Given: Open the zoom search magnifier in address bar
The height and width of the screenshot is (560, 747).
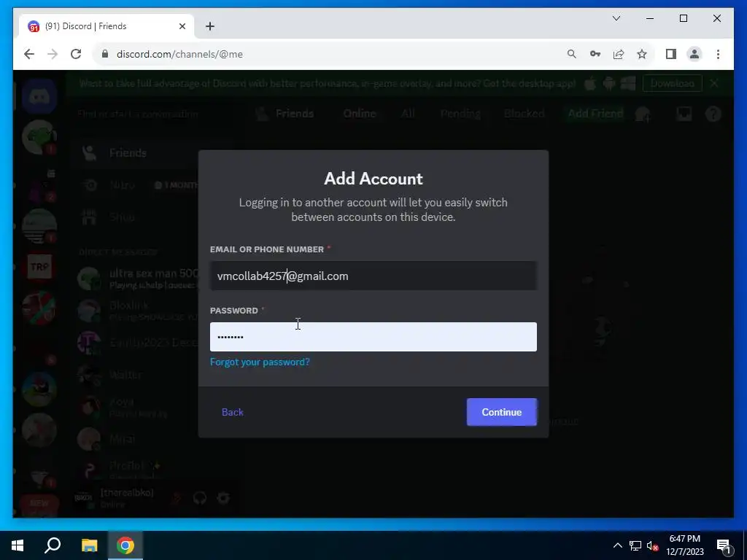Looking at the screenshot, I should (x=572, y=54).
